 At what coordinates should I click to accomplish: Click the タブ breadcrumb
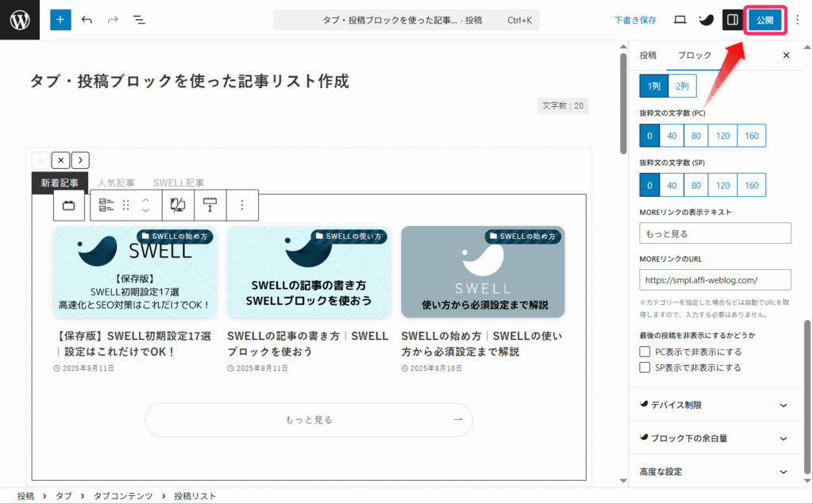[x=64, y=496]
